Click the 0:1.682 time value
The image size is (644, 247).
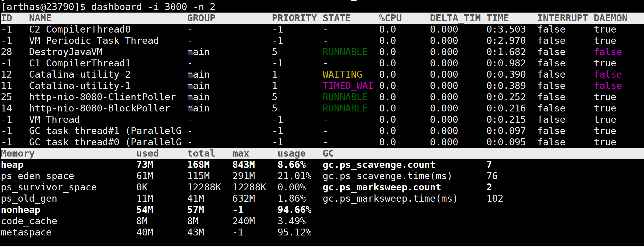pyautogui.click(x=506, y=52)
